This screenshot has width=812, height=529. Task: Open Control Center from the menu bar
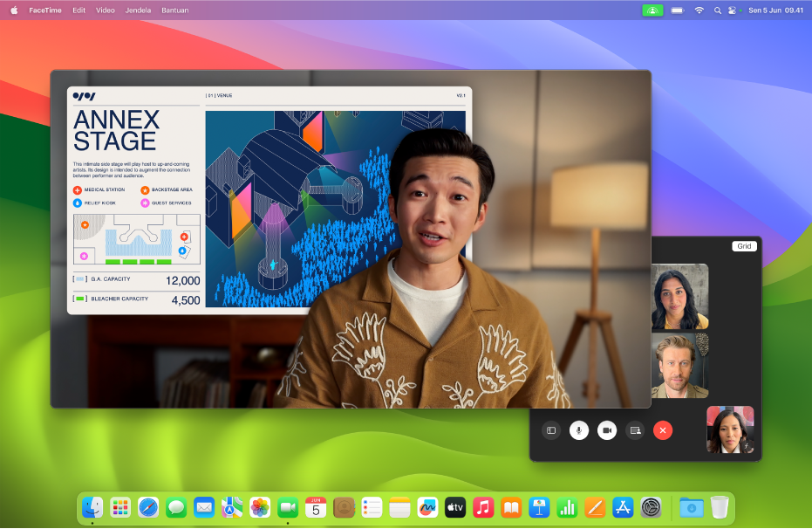[x=738, y=10]
